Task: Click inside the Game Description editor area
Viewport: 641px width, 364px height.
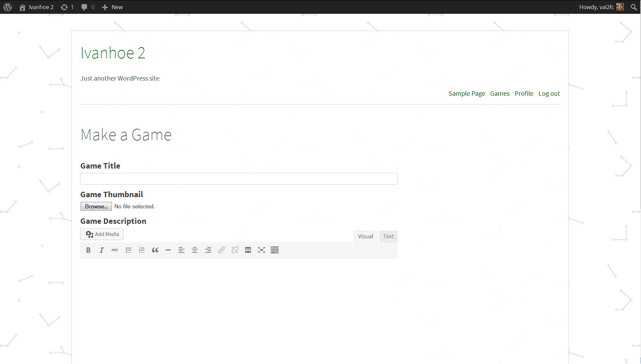Action: pos(239,310)
